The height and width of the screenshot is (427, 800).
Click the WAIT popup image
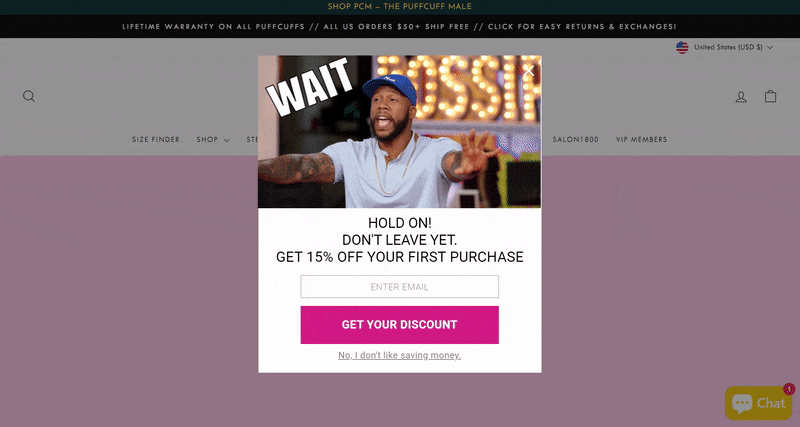click(399, 132)
